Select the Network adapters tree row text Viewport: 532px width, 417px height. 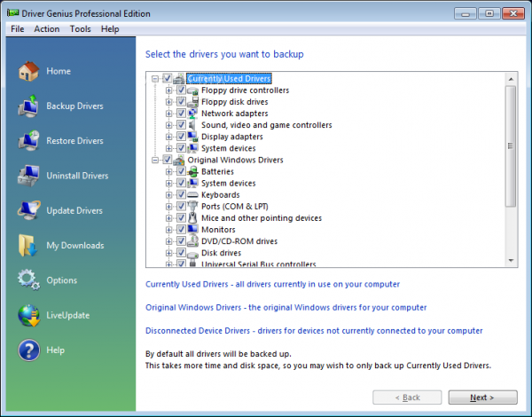tap(235, 114)
